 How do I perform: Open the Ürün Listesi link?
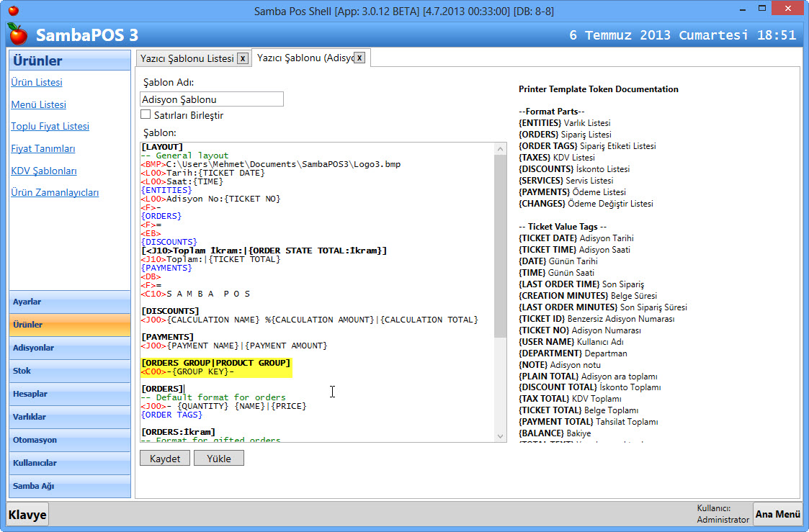(37, 82)
